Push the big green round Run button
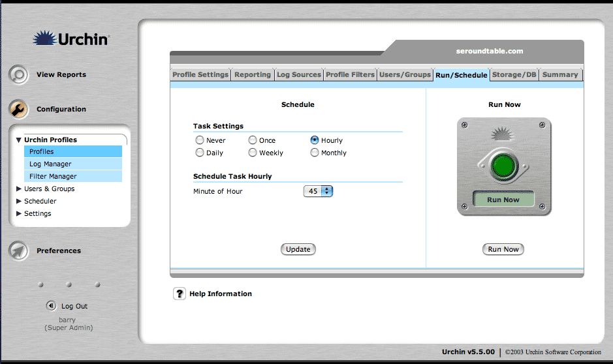The height and width of the screenshot is (364, 613). point(503,166)
